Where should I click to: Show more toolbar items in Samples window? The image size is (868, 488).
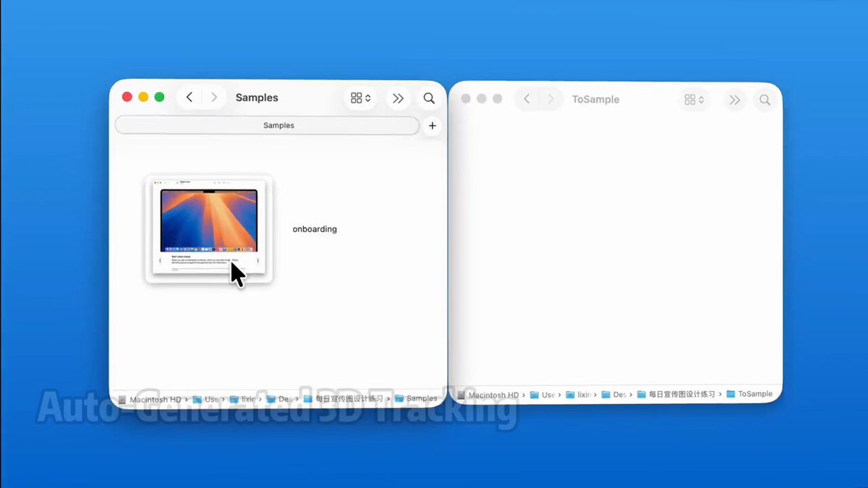[x=398, y=98]
